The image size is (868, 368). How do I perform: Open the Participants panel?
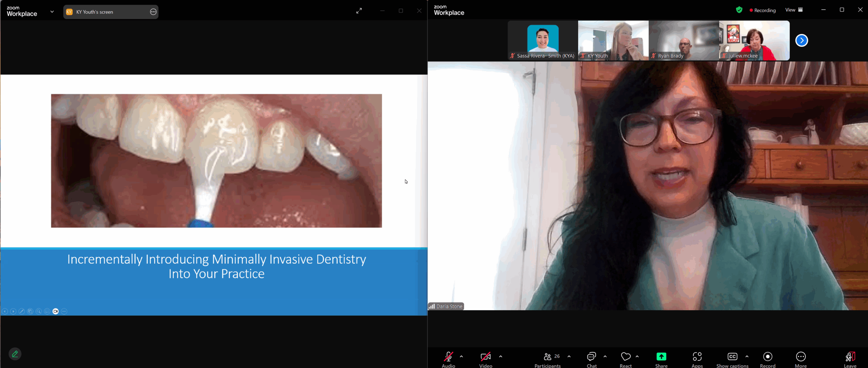pyautogui.click(x=547, y=356)
